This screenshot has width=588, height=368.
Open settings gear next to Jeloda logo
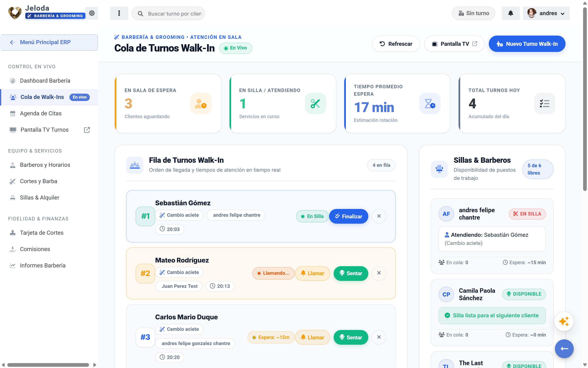(92, 13)
